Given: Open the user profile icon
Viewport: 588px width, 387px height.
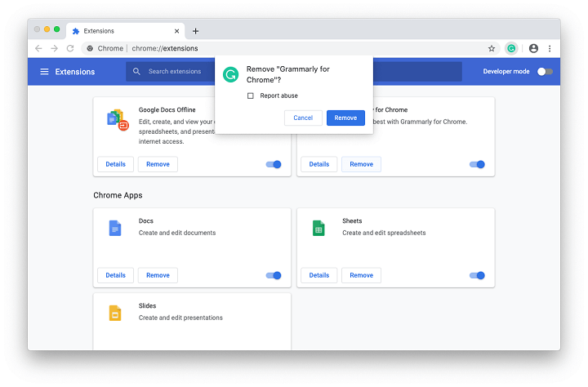Looking at the screenshot, I should (533, 48).
